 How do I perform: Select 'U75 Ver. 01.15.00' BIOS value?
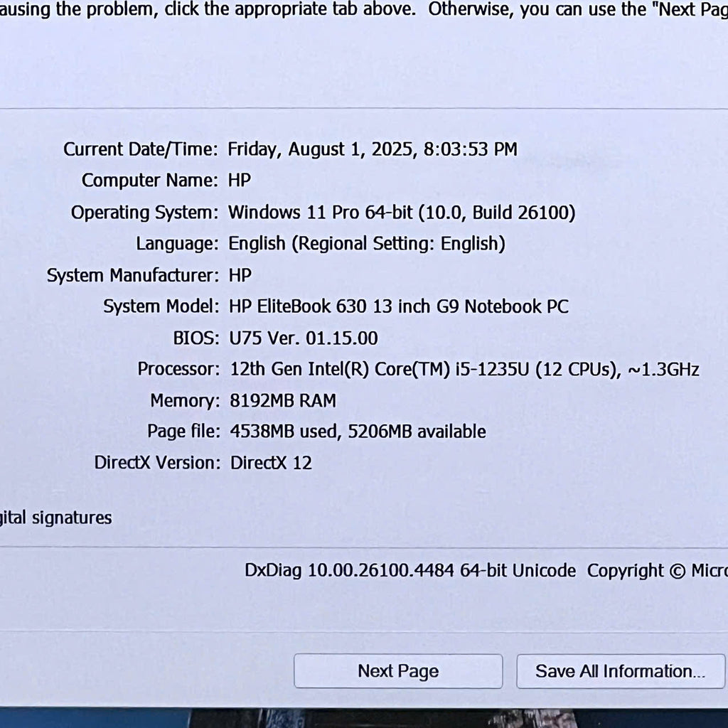304,338
